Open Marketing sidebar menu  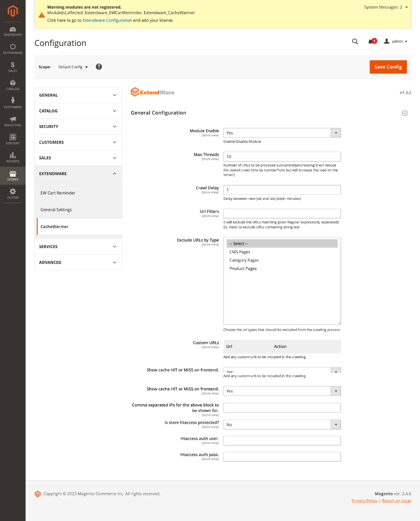(x=13, y=121)
